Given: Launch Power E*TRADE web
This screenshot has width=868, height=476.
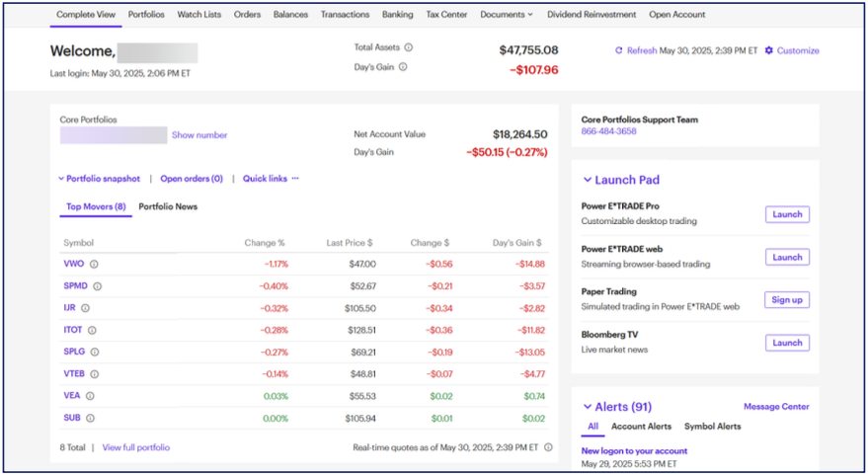Looking at the screenshot, I should coord(787,258).
